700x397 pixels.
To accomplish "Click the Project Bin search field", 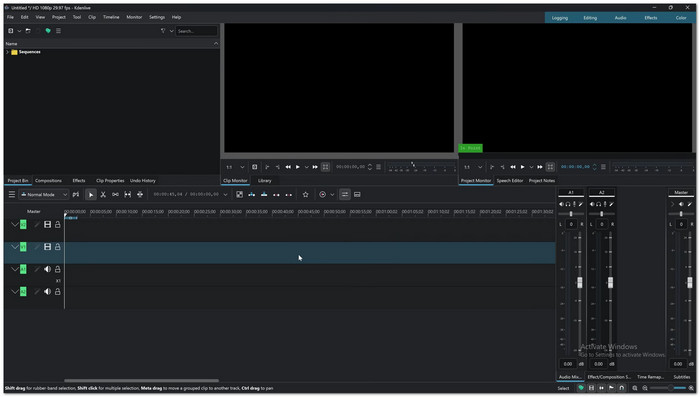I will coord(196,31).
